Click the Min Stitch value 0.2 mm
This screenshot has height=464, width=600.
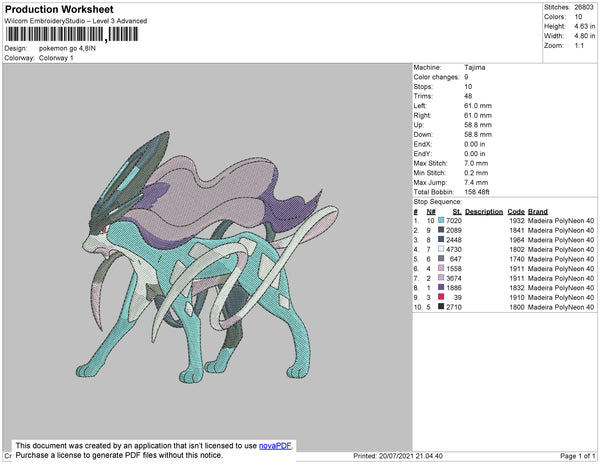[x=476, y=173]
